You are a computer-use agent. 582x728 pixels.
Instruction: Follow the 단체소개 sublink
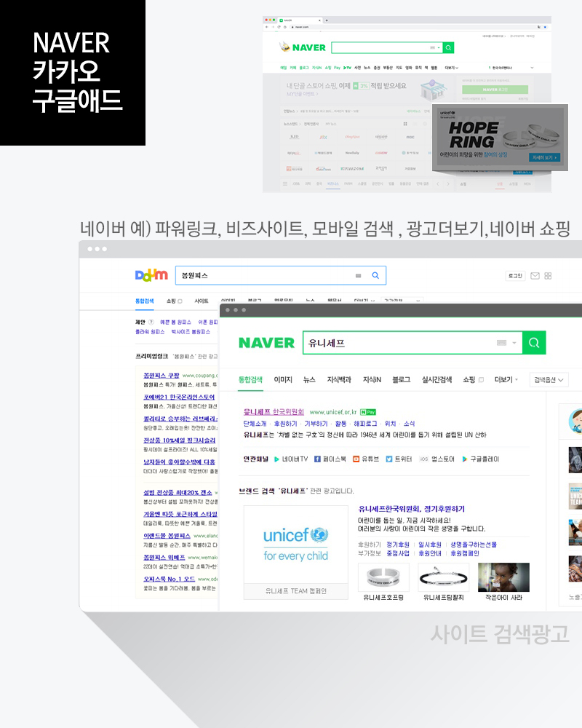point(255,424)
